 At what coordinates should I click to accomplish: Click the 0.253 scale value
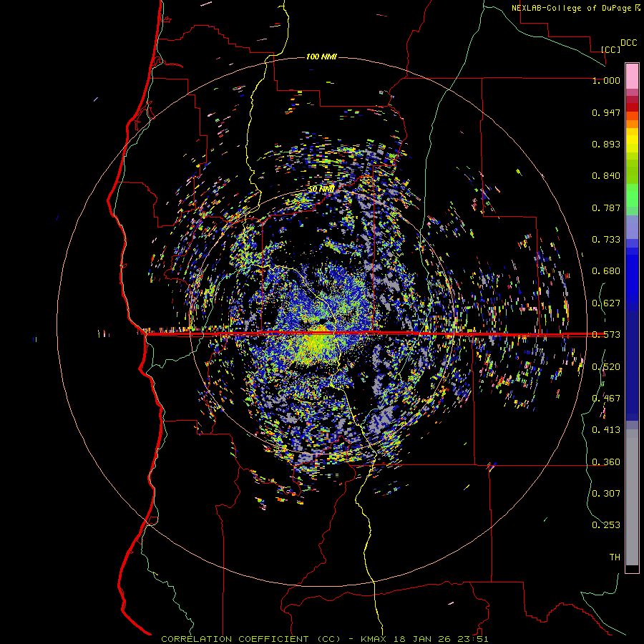[x=606, y=525]
